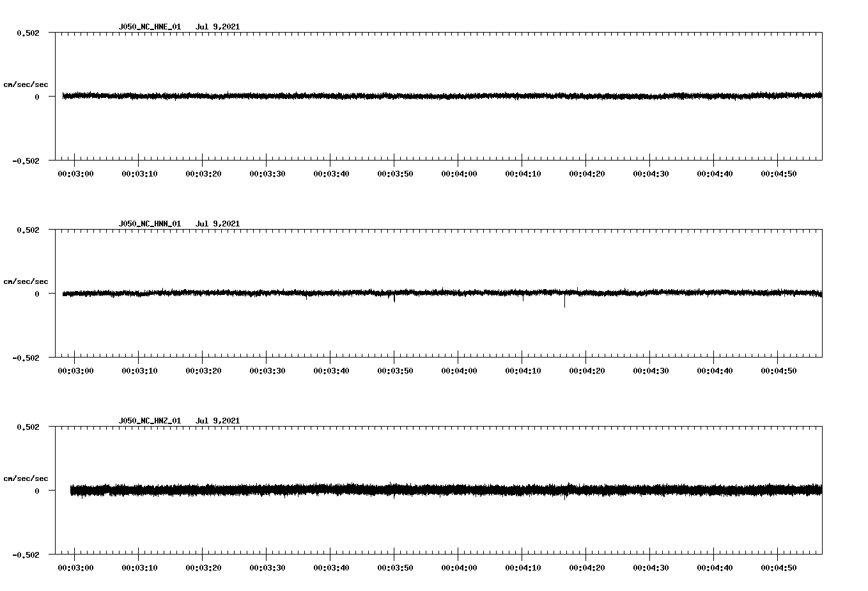
Task: Click the cm/sec/sec label on the middle plot
Action: 26,281
